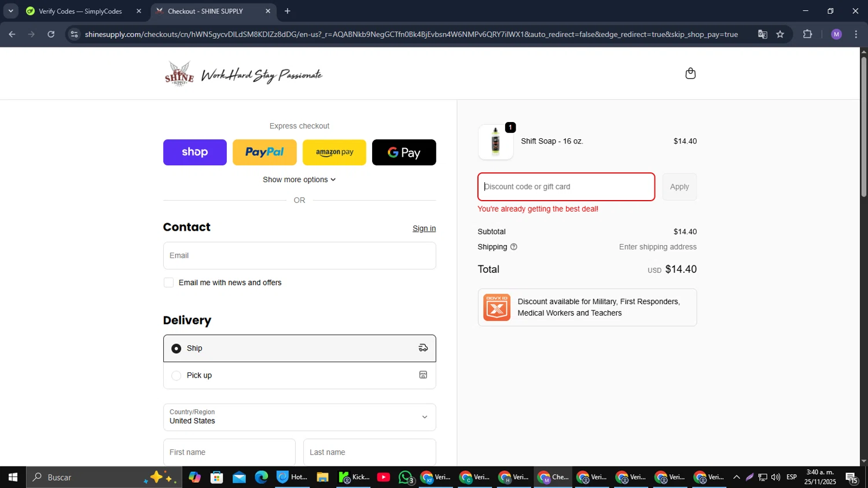Viewport: 868px width, 488px height.
Task: Select the Ship delivery option
Action: pyautogui.click(x=299, y=348)
